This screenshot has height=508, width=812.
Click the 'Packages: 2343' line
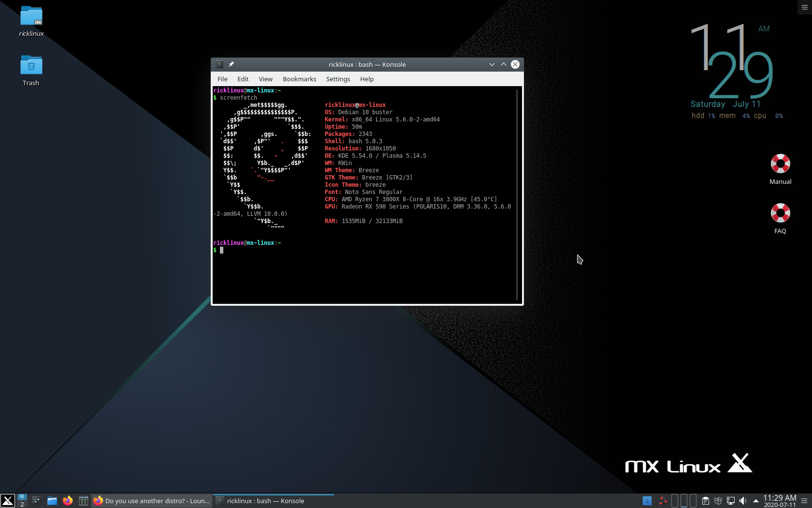pyautogui.click(x=348, y=134)
